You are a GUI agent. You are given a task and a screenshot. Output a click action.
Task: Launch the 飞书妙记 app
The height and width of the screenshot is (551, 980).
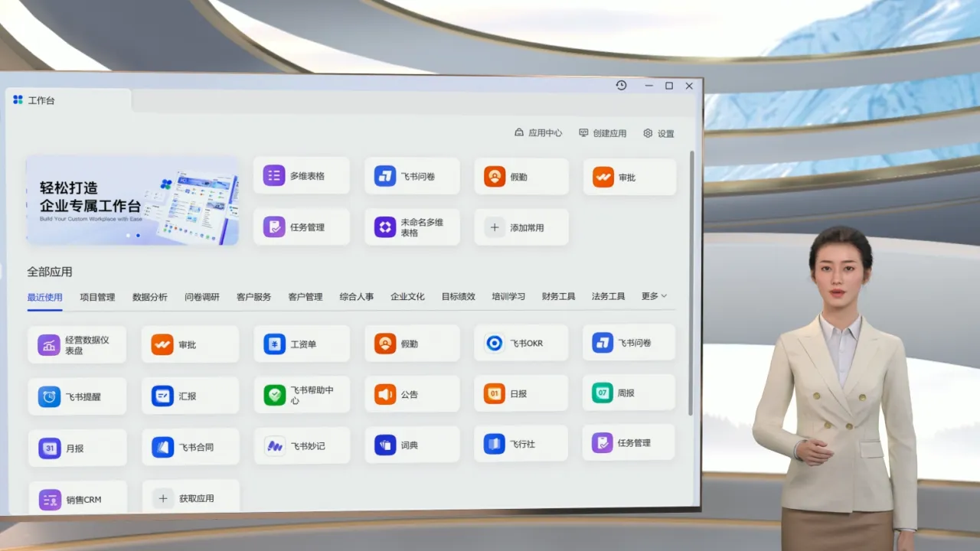pos(274,445)
